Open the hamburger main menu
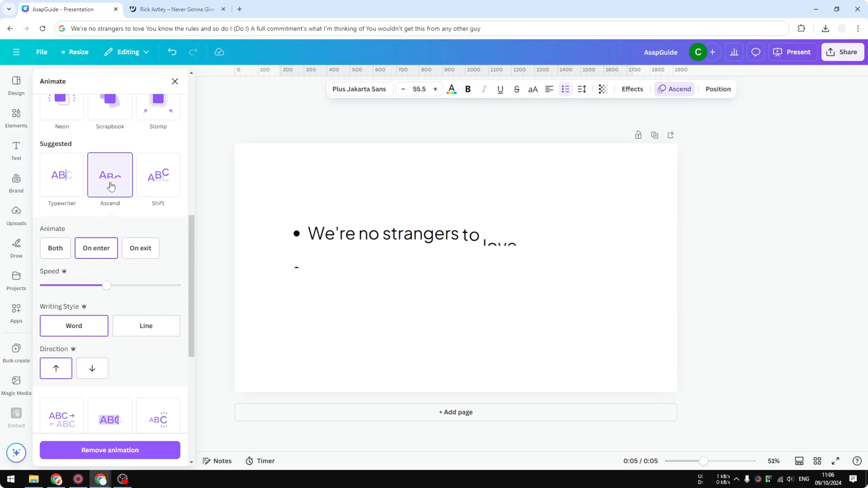 [16, 52]
